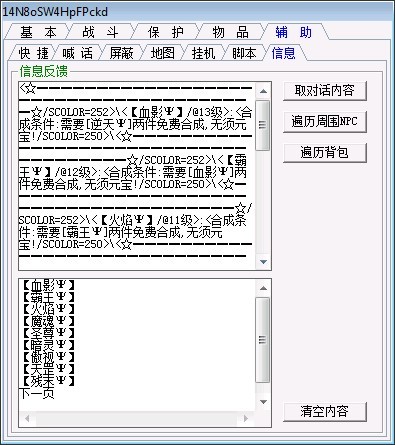Switch to the 挂机 sub-tab
395x445 pixels.
(x=203, y=53)
